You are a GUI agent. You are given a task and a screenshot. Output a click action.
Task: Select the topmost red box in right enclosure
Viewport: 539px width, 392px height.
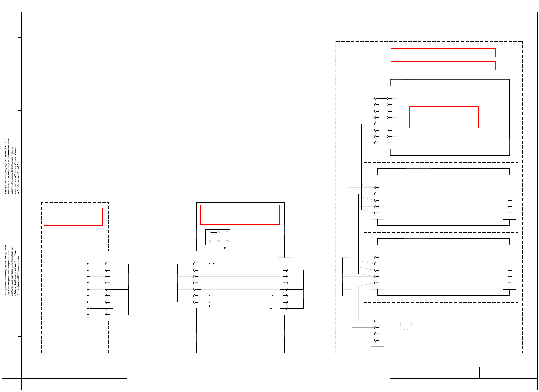pos(443,53)
